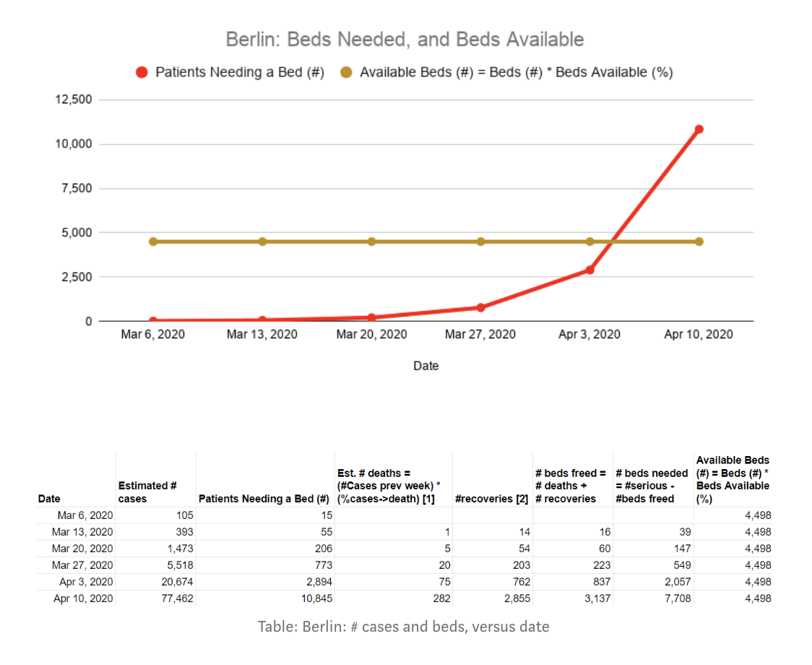Select the 'Mar 27, 2020' table row date

click(x=82, y=565)
